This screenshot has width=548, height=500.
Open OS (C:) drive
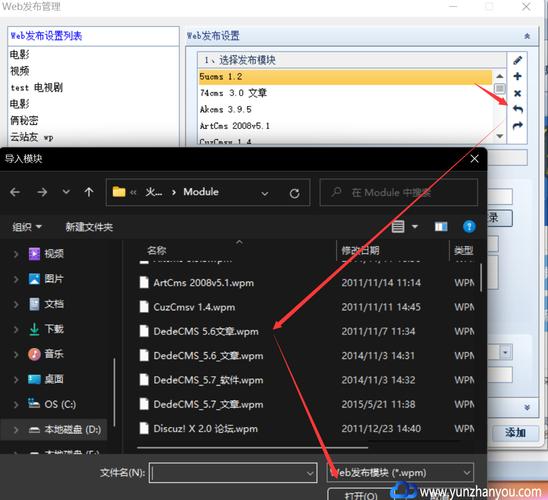[x=52, y=404]
